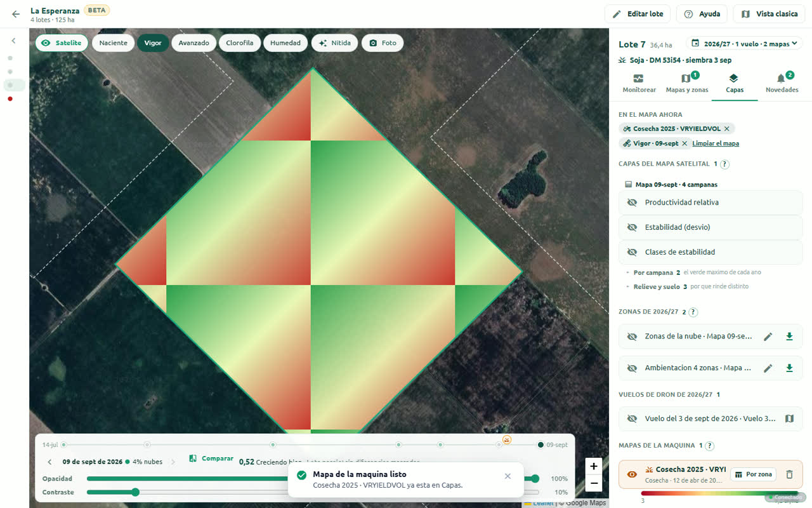Viewport: 812px width, 508px height.
Task: Hide the Cosecha 2025 machine map
Action: point(632,474)
